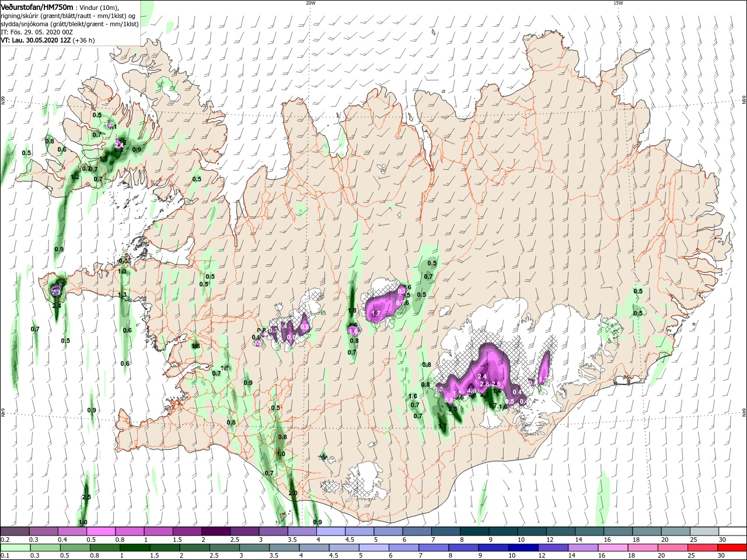This screenshot has width=747, height=560.
Task: Click the 'Veðurstofan/HM750m' title text
Action: pyautogui.click(x=37, y=6)
